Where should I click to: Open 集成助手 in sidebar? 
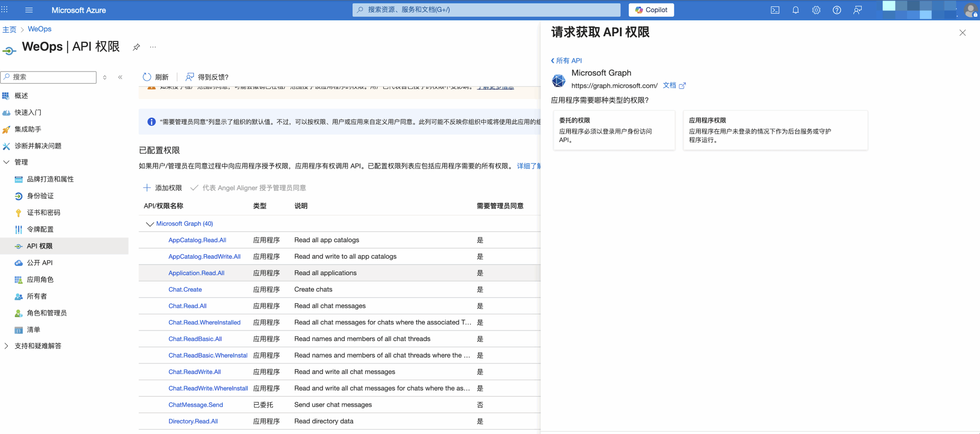[x=28, y=129]
